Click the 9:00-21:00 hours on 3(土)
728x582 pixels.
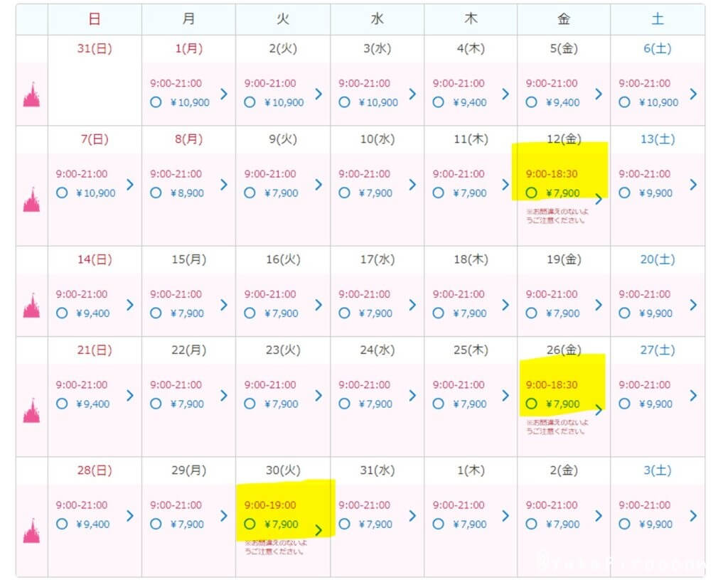coord(644,505)
